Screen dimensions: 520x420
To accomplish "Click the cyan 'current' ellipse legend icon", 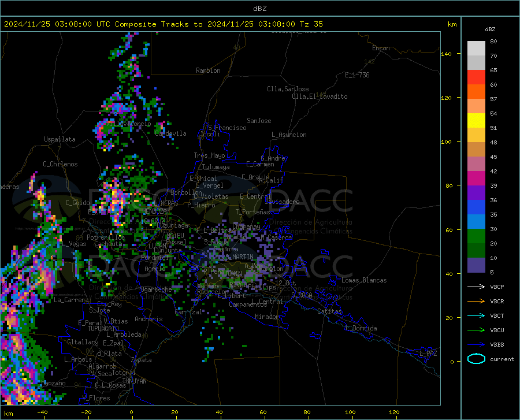I will [x=476, y=359].
